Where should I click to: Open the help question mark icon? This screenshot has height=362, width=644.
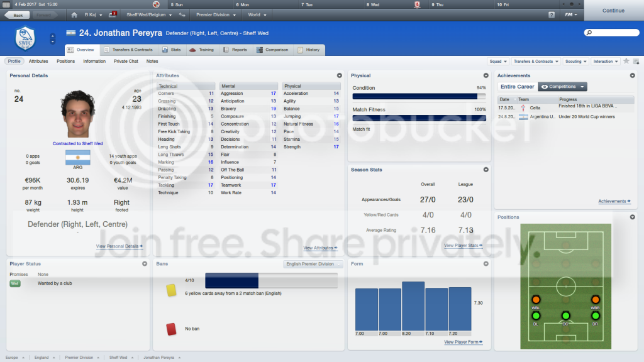pos(552,15)
